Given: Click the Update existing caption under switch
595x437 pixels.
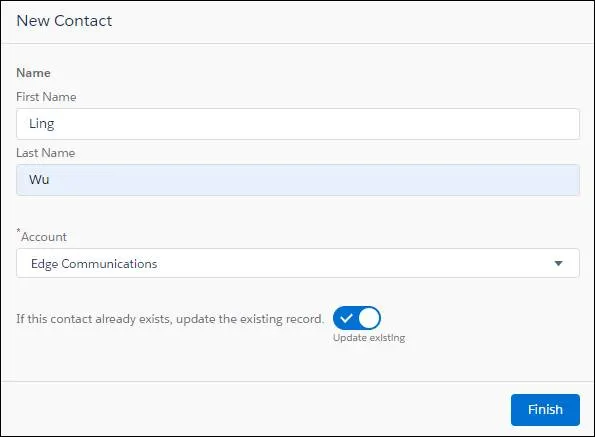Looking at the screenshot, I should pos(369,338).
